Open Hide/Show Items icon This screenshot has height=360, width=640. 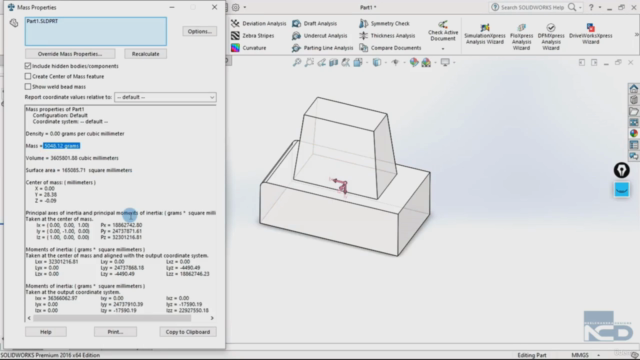point(395,62)
